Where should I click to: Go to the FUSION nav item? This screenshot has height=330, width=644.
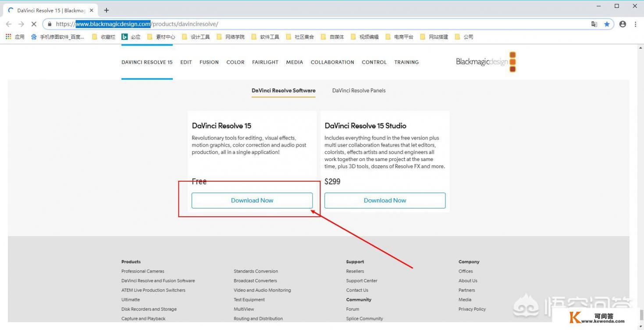(209, 62)
